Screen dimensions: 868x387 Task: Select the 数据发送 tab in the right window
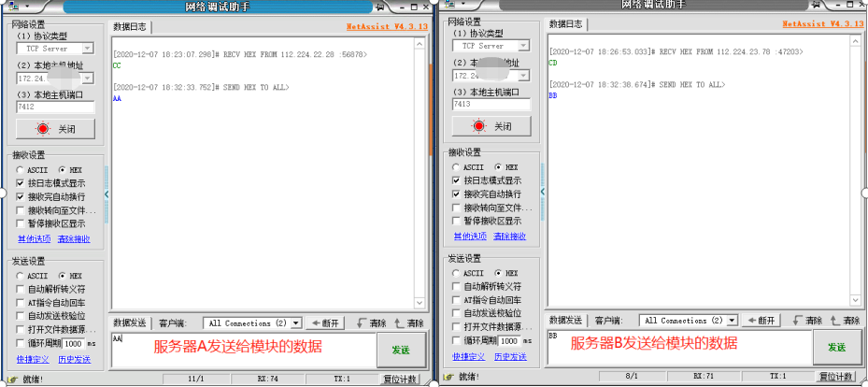565,320
